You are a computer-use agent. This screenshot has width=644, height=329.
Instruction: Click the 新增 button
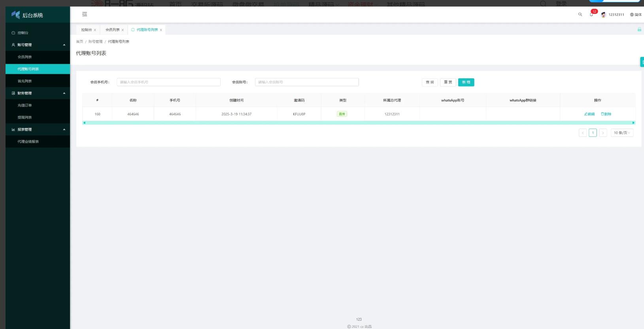466,82
